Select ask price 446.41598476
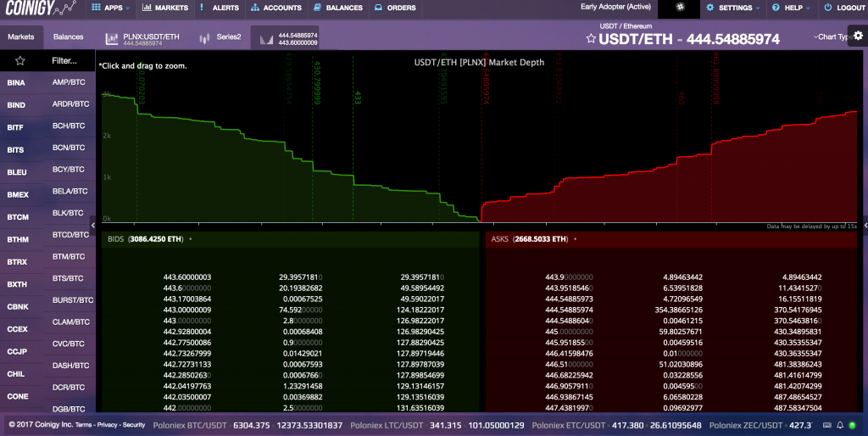 [x=569, y=354]
